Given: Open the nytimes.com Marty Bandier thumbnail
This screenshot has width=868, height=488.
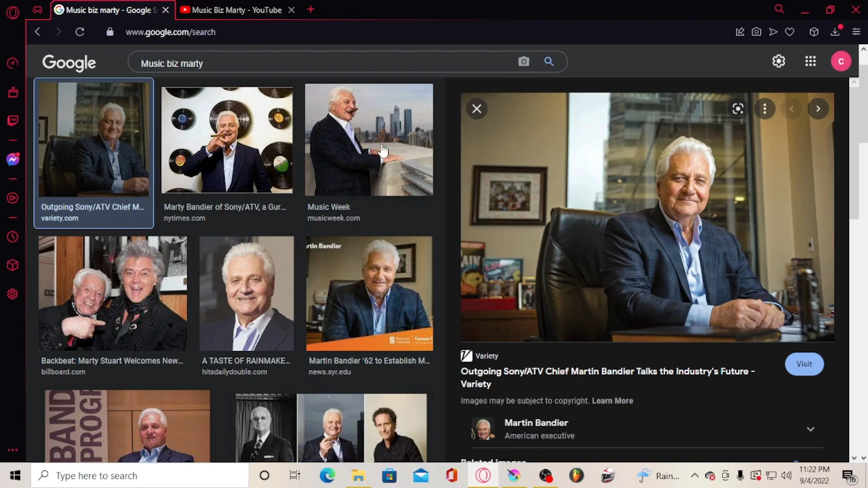Looking at the screenshot, I should tap(227, 140).
